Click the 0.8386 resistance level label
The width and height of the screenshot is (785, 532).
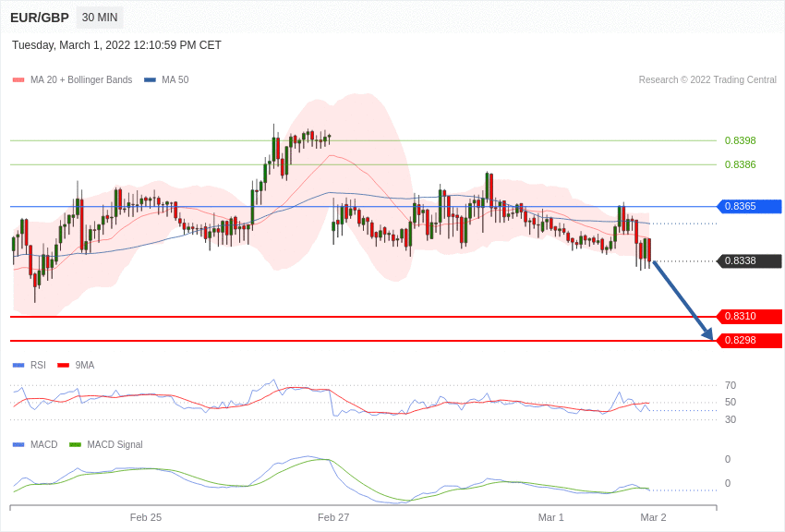741,164
